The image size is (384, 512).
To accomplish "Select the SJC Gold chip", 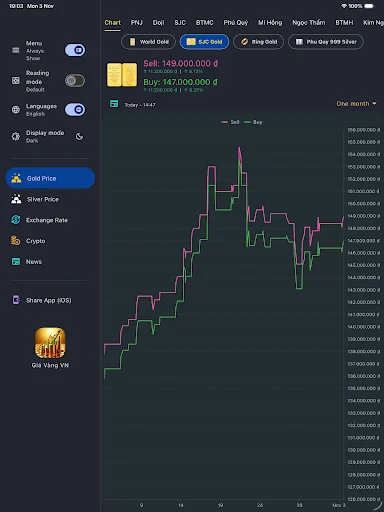I will pos(204,42).
